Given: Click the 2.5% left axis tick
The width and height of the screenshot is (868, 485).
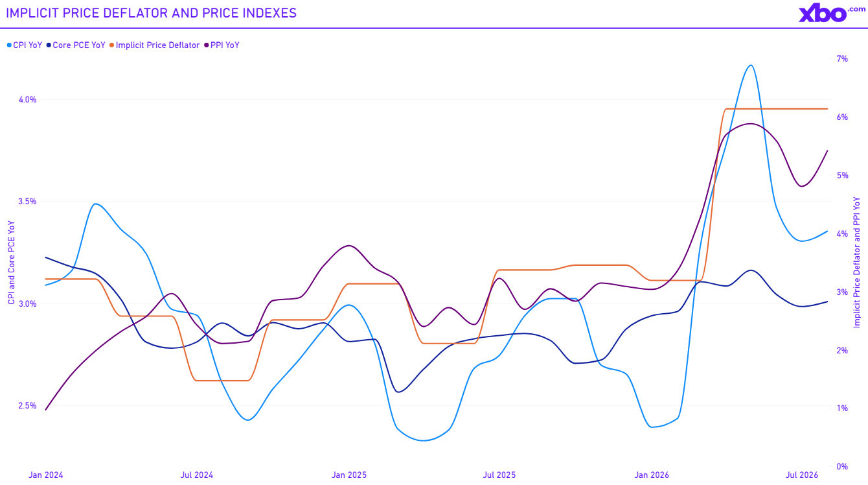Looking at the screenshot, I should pos(27,406).
